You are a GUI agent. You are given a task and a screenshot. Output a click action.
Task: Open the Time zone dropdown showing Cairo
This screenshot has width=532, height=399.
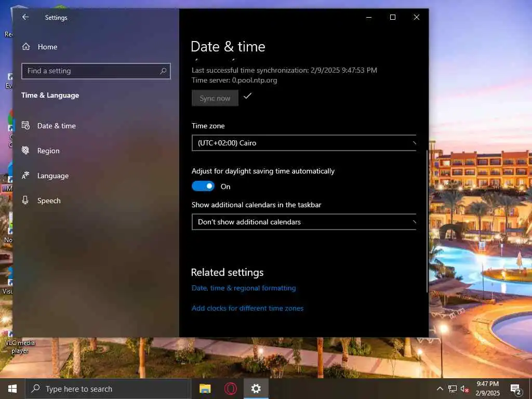(304, 143)
